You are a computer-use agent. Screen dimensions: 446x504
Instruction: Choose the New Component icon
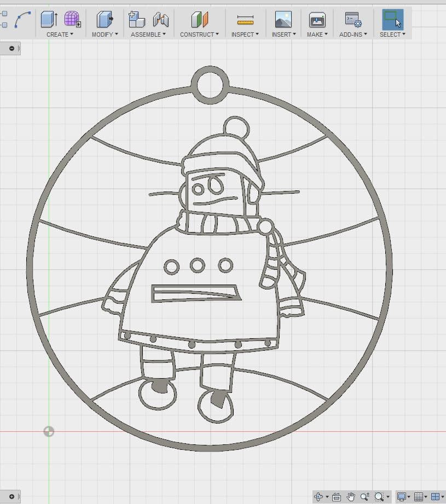tap(136, 20)
